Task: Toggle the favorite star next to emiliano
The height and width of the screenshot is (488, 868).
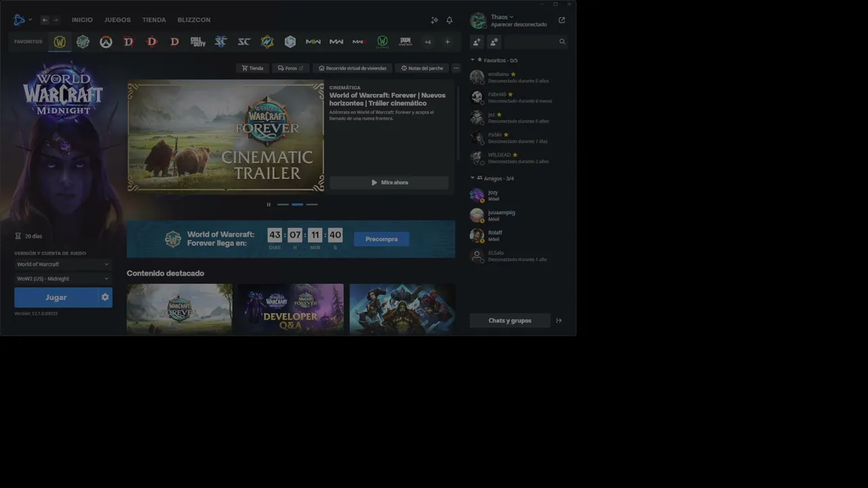Action: [513, 74]
